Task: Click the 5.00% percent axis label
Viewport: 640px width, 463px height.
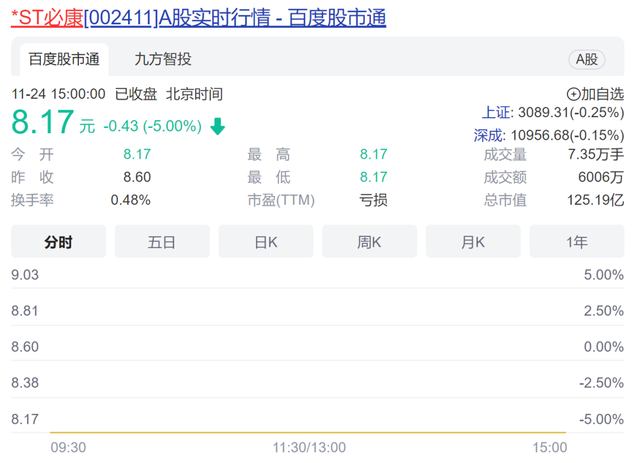Action: point(604,275)
